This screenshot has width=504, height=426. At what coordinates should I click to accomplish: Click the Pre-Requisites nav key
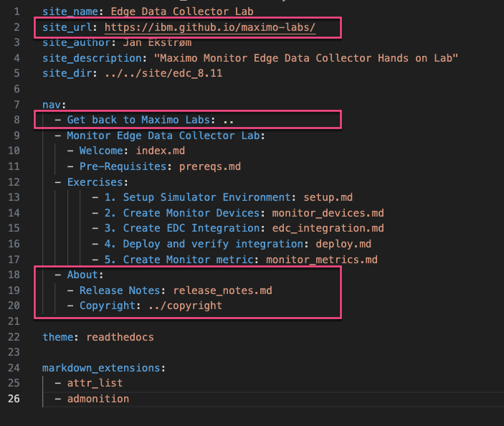(123, 166)
